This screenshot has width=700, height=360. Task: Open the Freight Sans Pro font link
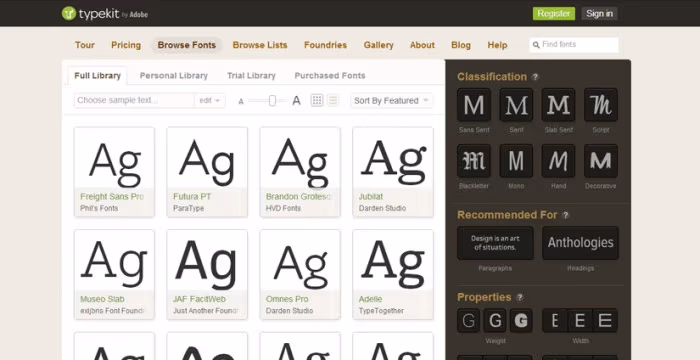[x=112, y=197]
